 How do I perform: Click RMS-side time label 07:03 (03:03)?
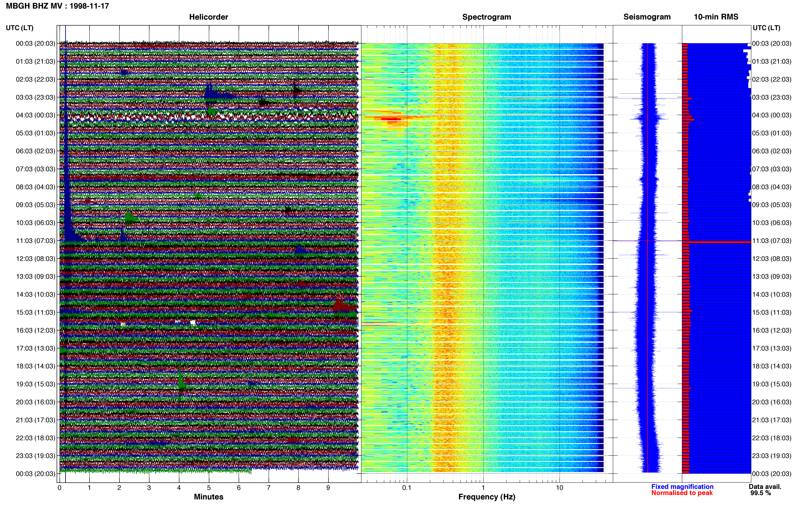(x=772, y=169)
